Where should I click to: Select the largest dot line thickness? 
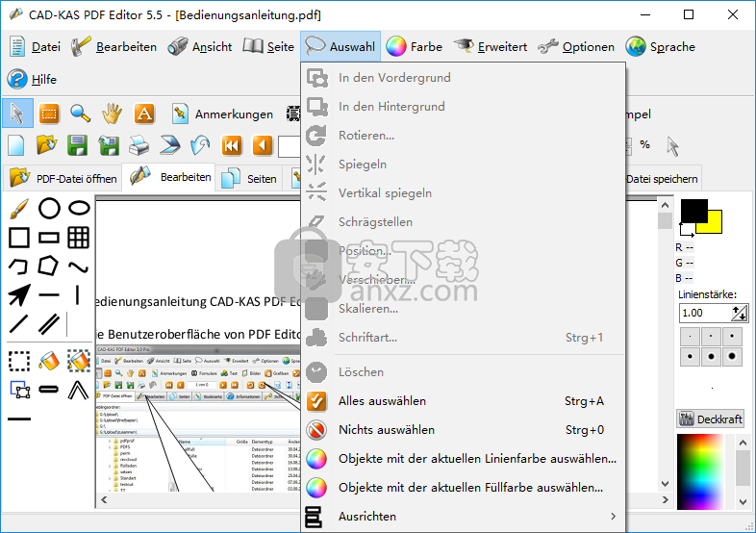[732, 357]
